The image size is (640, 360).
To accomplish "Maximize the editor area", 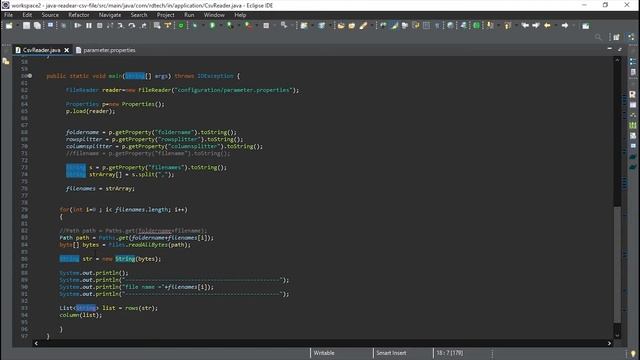I will pyautogui.click(x=620, y=49).
